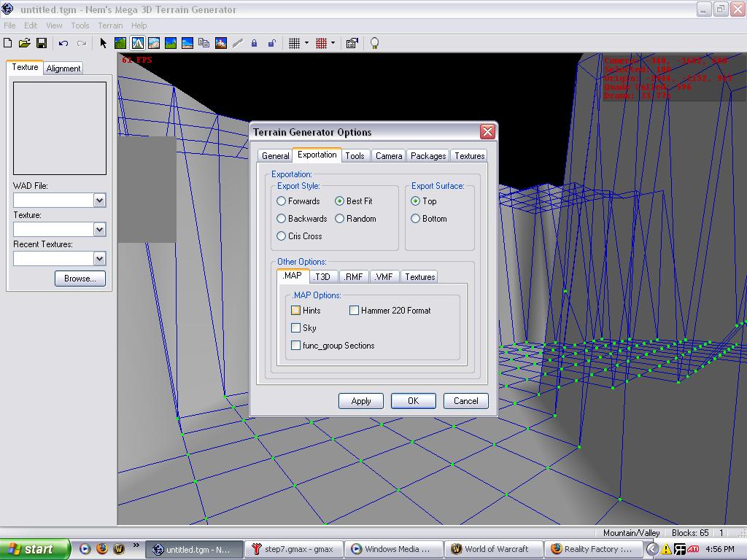Tick the Hammer 220 Format checkbox
Screen dimensions: 747x560
tap(355, 311)
